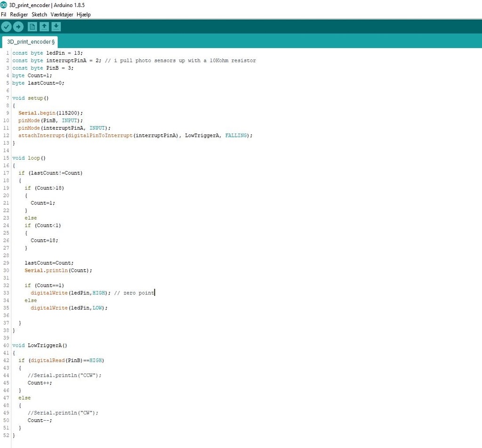
Task: Click the "byte Count=1;" line
Action: [32, 75]
